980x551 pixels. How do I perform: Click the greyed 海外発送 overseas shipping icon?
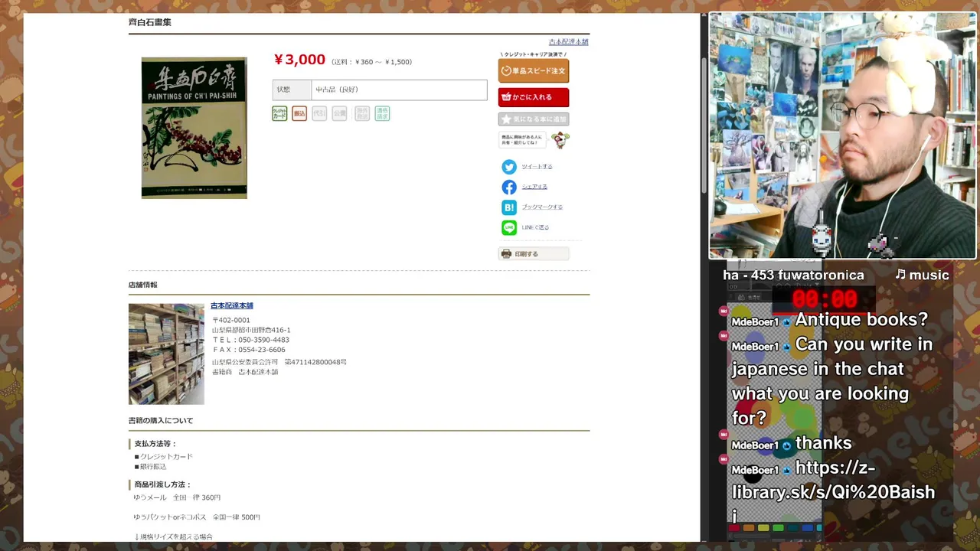362,113
